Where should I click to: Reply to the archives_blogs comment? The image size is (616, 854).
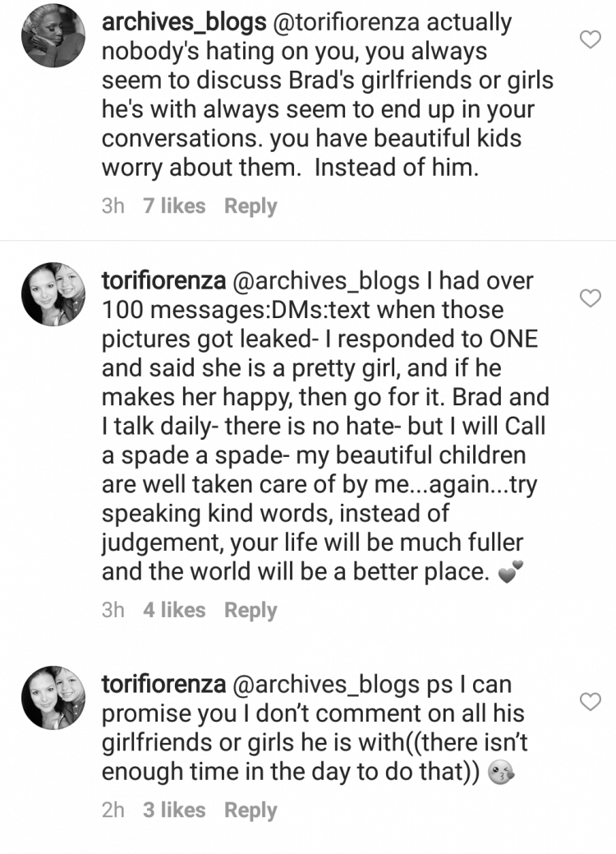(x=251, y=206)
